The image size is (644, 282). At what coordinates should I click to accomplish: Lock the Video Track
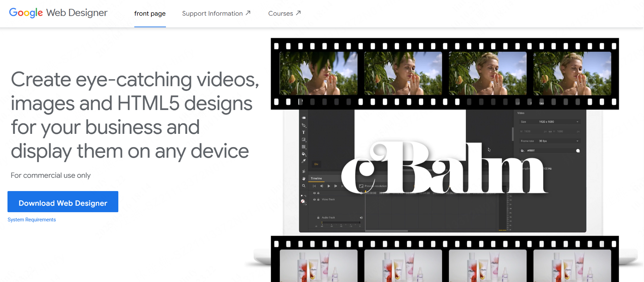pos(318,200)
